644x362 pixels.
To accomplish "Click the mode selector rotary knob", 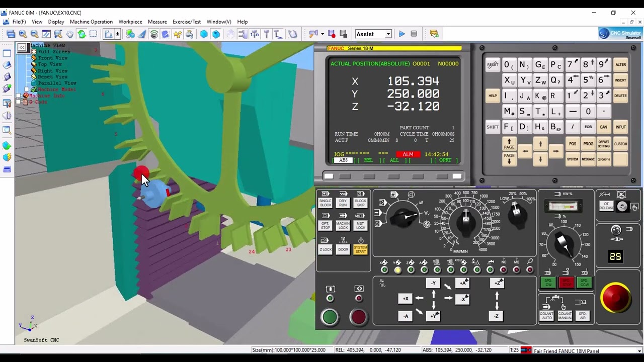I will [x=405, y=218].
